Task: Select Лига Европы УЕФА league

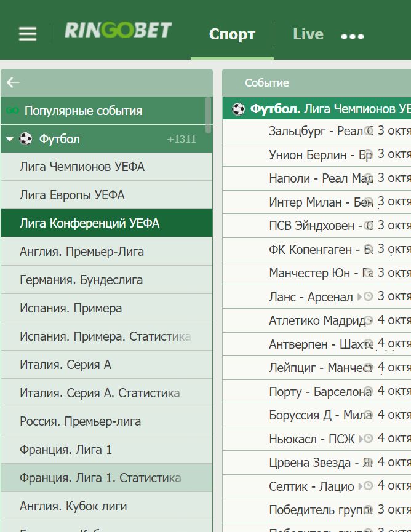Action: 106,195
